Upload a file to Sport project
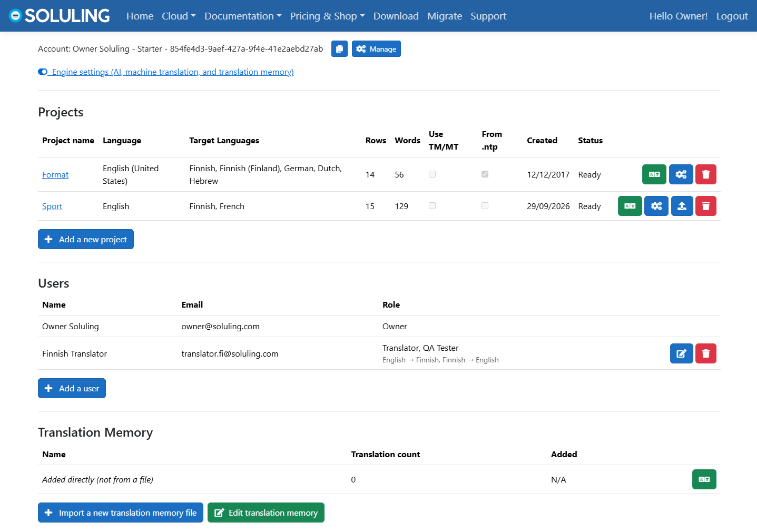 point(682,206)
